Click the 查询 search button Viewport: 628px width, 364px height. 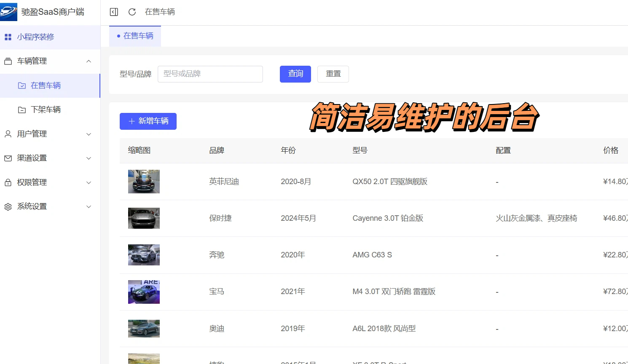pos(295,74)
